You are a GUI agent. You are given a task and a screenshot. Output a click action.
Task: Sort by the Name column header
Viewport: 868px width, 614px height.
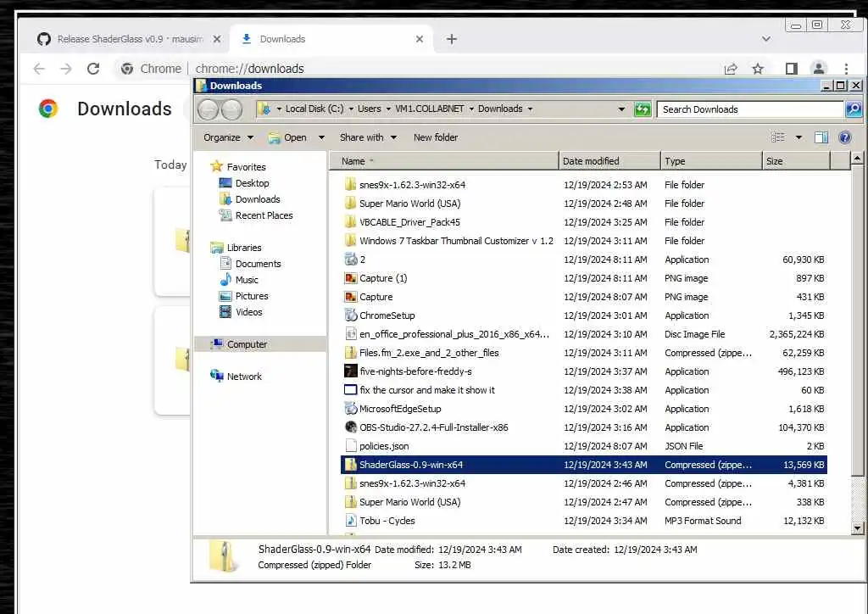point(444,161)
